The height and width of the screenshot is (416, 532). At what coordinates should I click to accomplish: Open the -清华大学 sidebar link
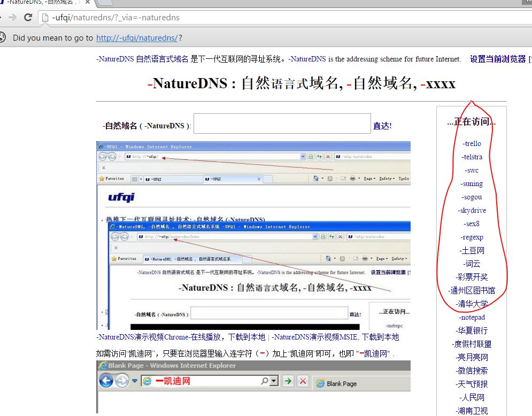pos(472,304)
